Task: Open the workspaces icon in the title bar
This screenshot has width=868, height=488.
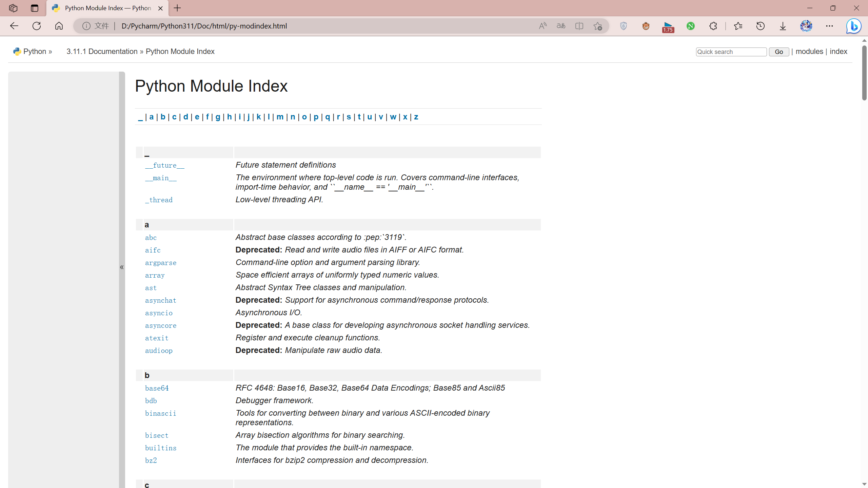Action: coord(13,8)
